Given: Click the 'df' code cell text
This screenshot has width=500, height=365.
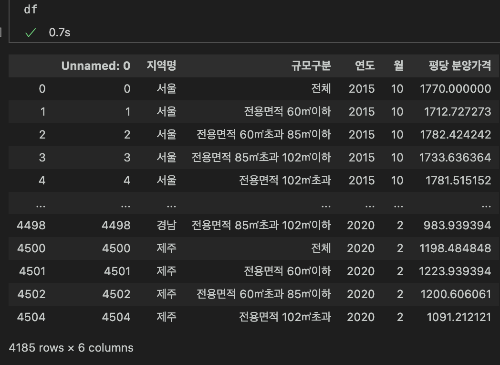Looking at the screenshot, I should (30, 9).
